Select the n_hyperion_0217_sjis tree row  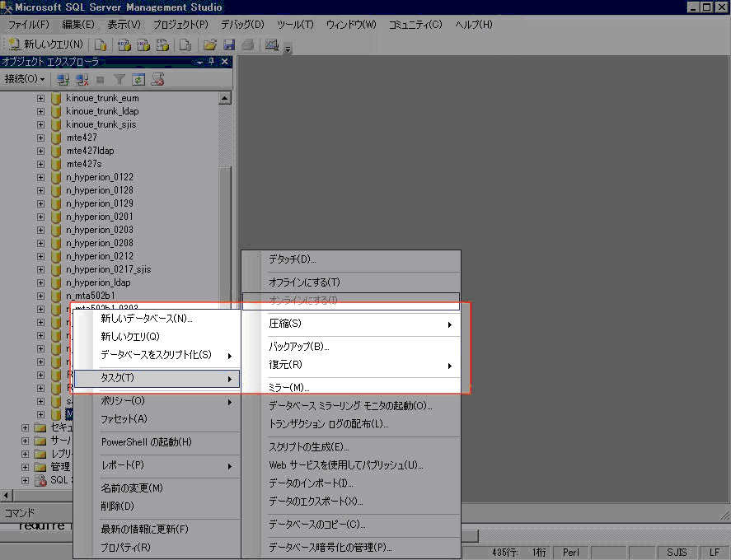point(109,269)
